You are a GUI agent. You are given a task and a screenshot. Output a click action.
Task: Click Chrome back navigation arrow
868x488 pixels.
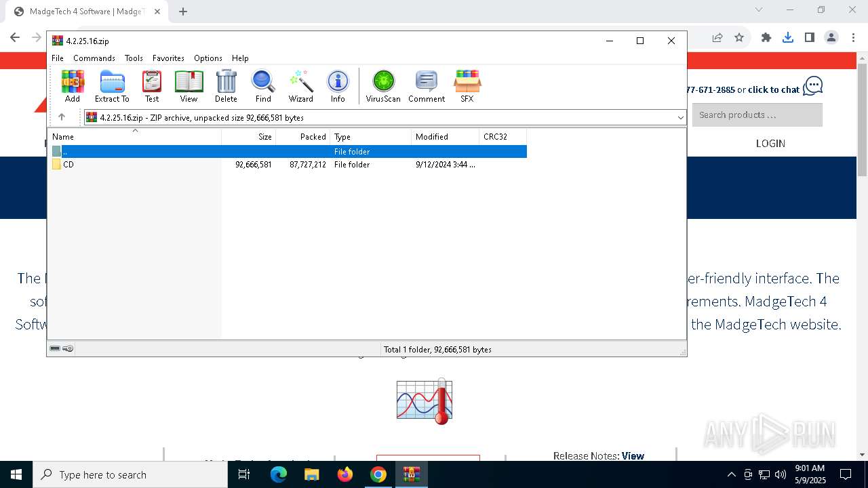point(15,38)
